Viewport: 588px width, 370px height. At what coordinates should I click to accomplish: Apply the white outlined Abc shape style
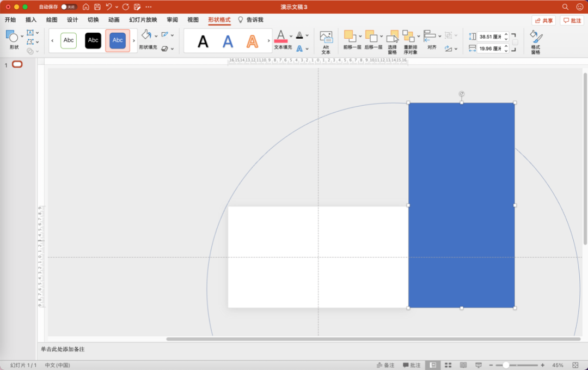(69, 40)
